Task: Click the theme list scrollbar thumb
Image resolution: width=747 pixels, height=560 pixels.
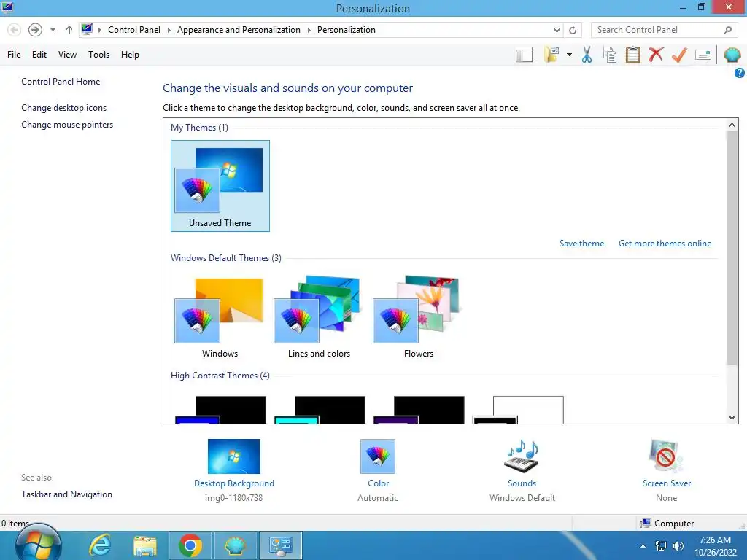Action: (x=732, y=248)
